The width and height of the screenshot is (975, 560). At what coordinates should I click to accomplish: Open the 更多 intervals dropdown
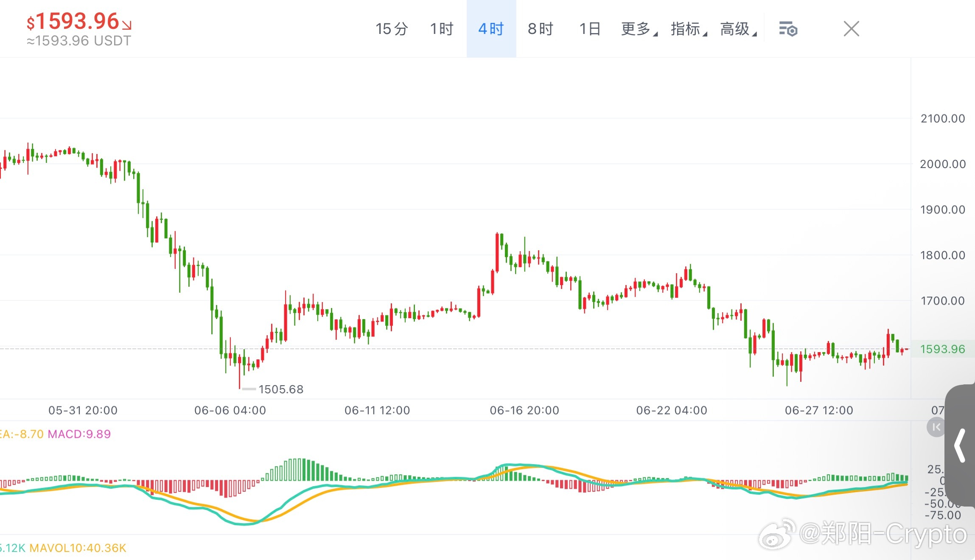[639, 29]
